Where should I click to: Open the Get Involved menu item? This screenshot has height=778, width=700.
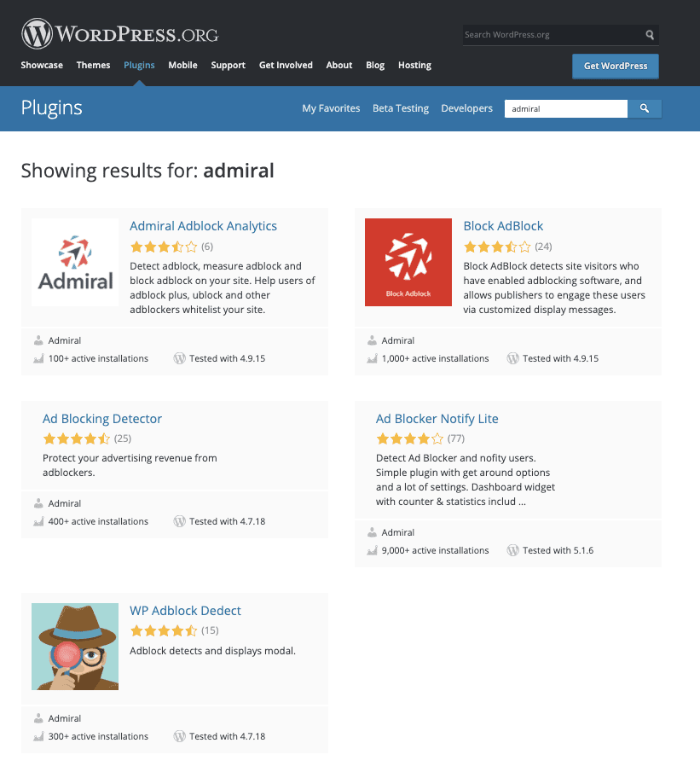click(x=286, y=65)
